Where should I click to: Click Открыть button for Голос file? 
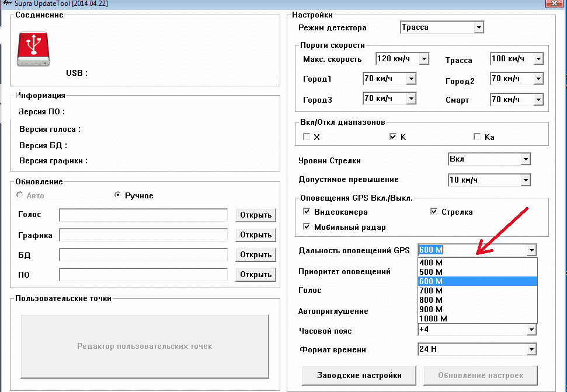pyautogui.click(x=256, y=215)
